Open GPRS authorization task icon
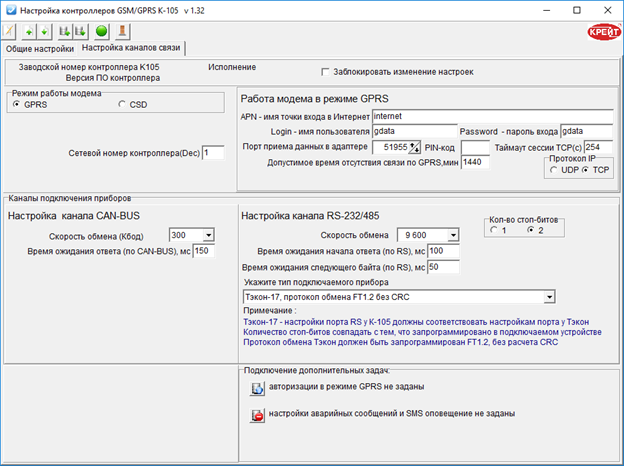 click(257, 388)
